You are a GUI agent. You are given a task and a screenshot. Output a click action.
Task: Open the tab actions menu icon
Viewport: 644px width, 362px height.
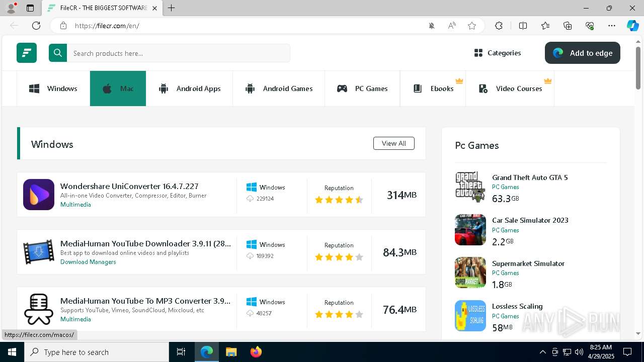[x=30, y=8]
